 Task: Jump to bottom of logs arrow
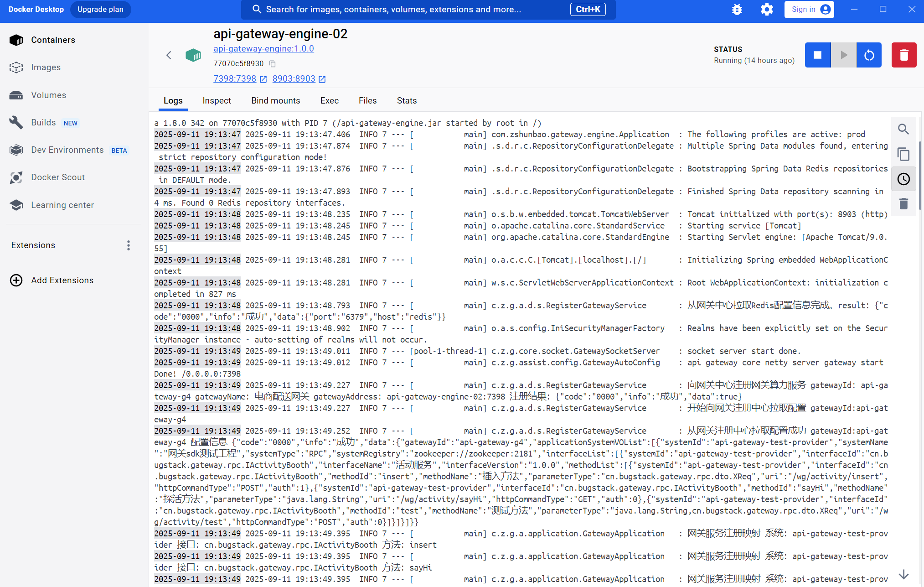coord(903,574)
